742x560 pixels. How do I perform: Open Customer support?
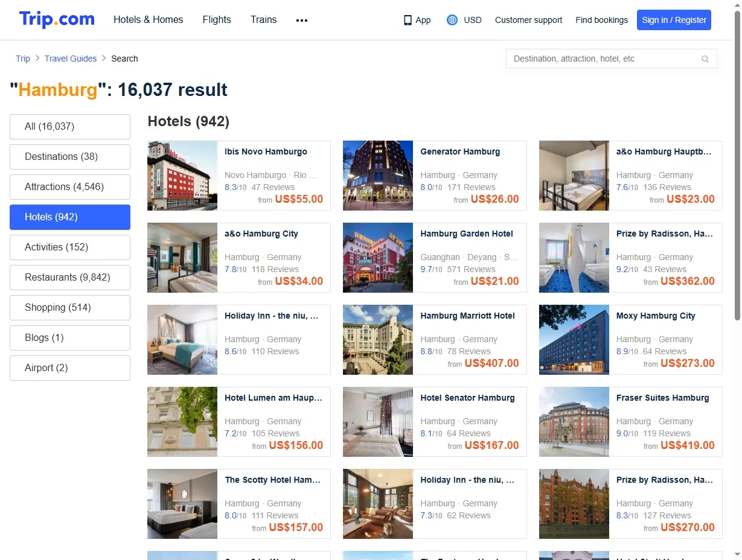528,20
